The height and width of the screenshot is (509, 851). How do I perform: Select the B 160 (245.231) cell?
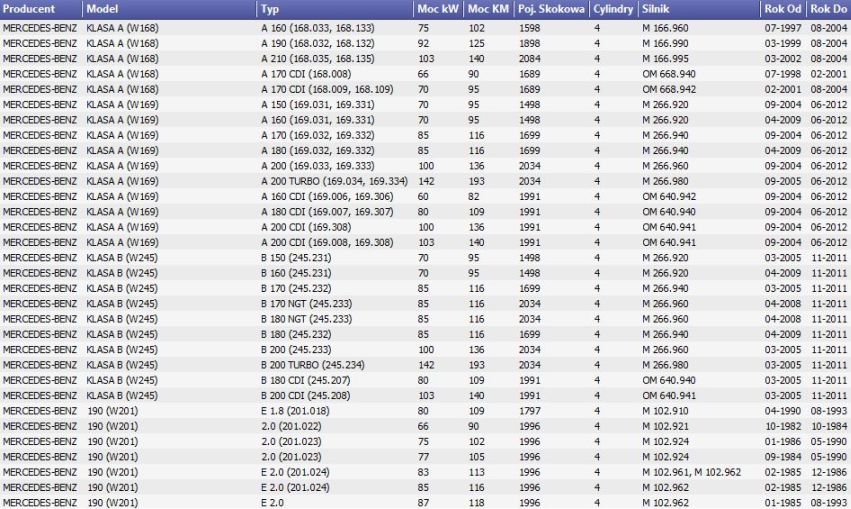click(296, 273)
